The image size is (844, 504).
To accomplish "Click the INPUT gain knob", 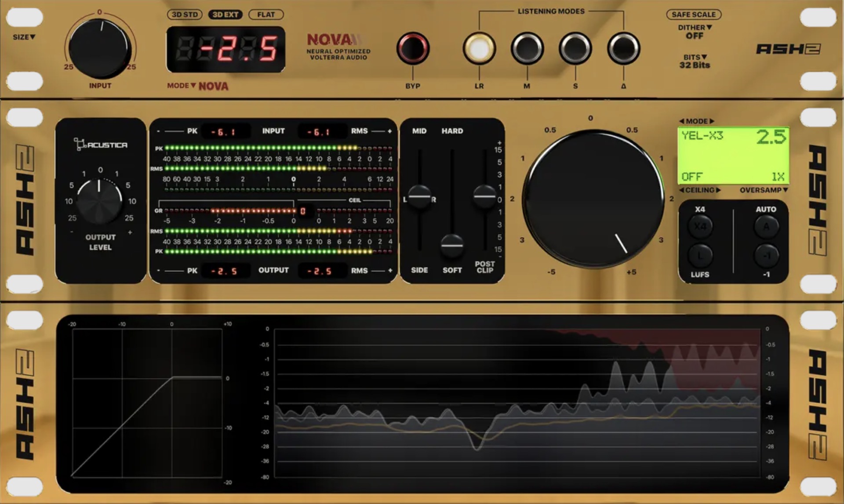I will pyautogui.click(x=100, y=48).
